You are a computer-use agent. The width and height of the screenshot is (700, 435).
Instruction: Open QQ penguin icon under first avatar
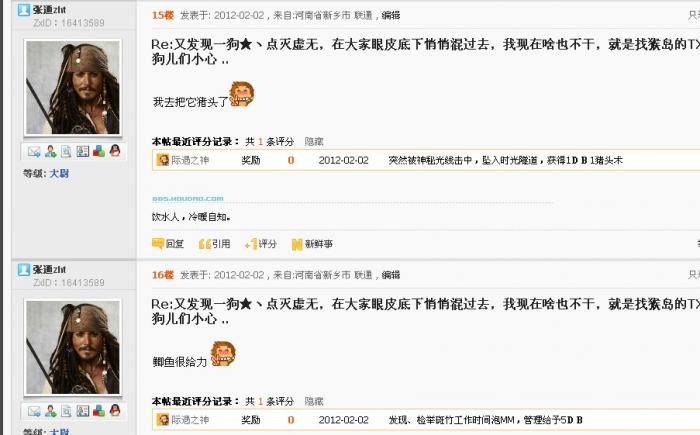click(x=115, y=151)
